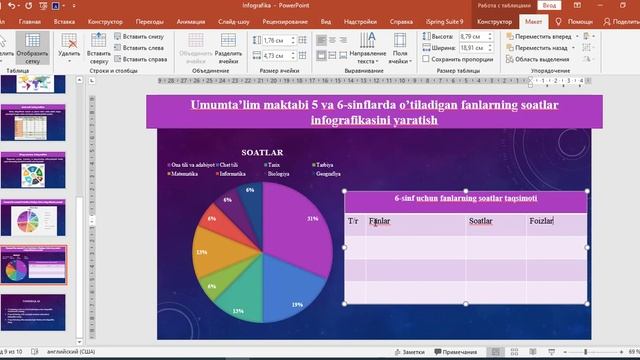Viewport: 640px width, 360px height.
Task: Click scroll up arrow of slide panel
Action: coord(79,80)
